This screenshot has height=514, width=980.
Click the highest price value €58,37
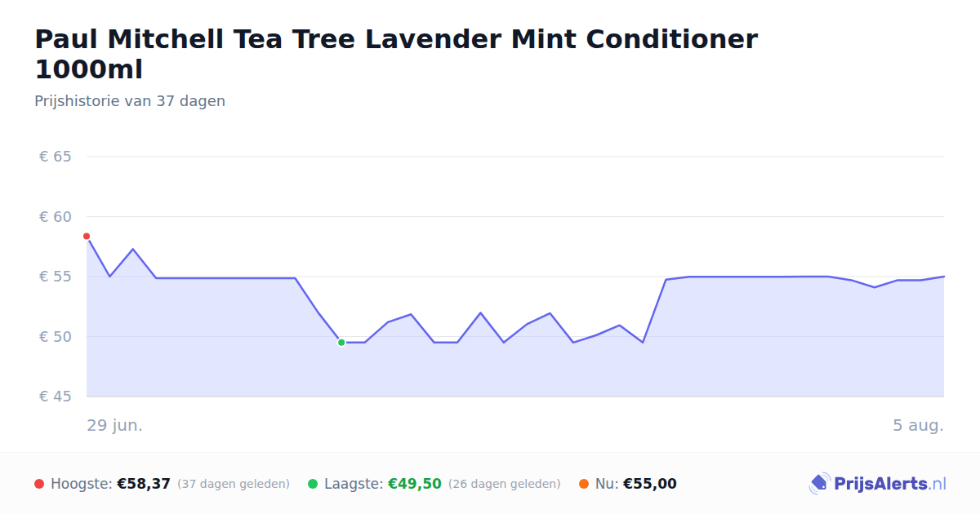[x=144, y=484]
